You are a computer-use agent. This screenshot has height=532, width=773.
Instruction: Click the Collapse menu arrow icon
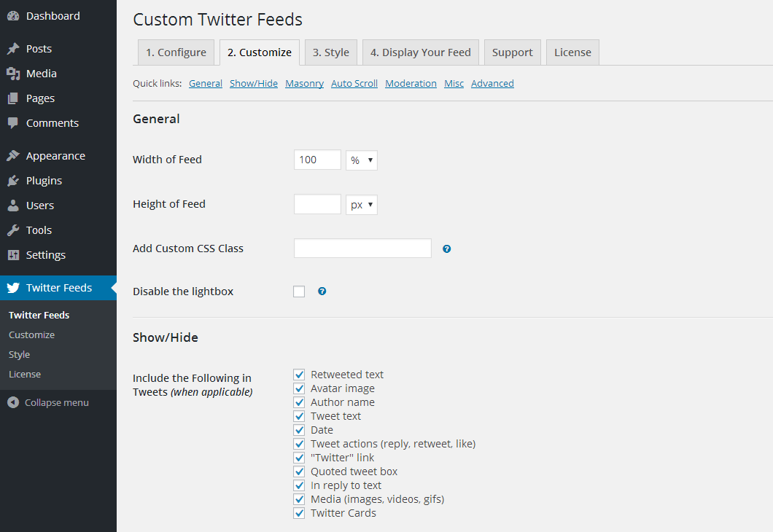click(13, 402)
